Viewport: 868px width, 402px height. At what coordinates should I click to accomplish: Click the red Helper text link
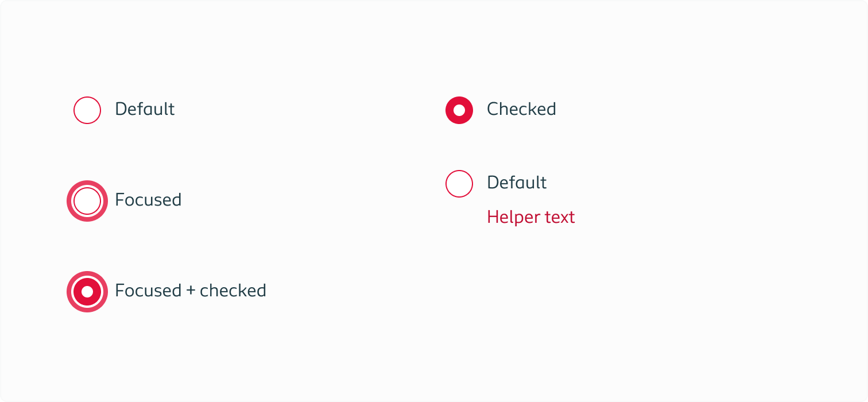pos(530,217)
